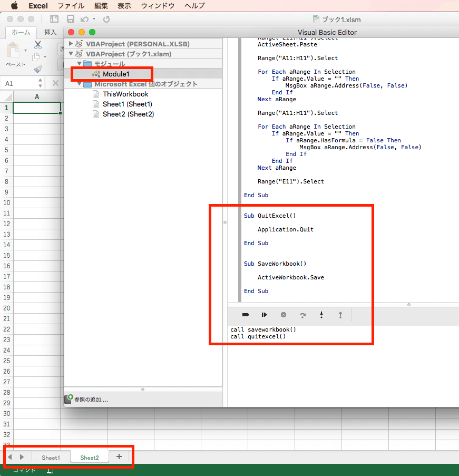Click the Paste clipboard icon
This screenshot has height=476, width=459.
[13, 51]
